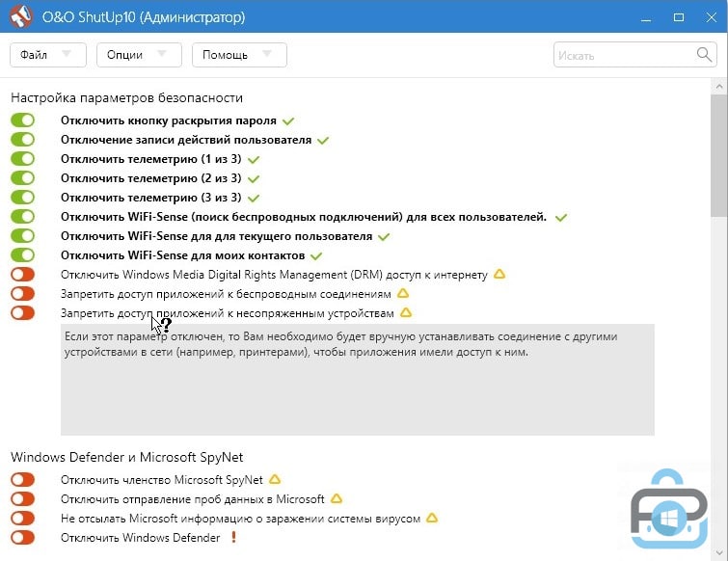Image resolution: width=728 pixels, height=561 pixels.
Task: Toggle WiFi-Sense для моих контактов switch
Action: [x=23, y=254]
